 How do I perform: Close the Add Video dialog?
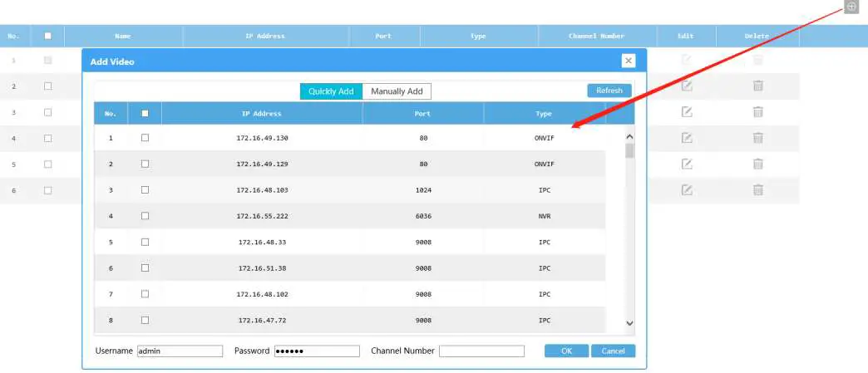point(628,61)
